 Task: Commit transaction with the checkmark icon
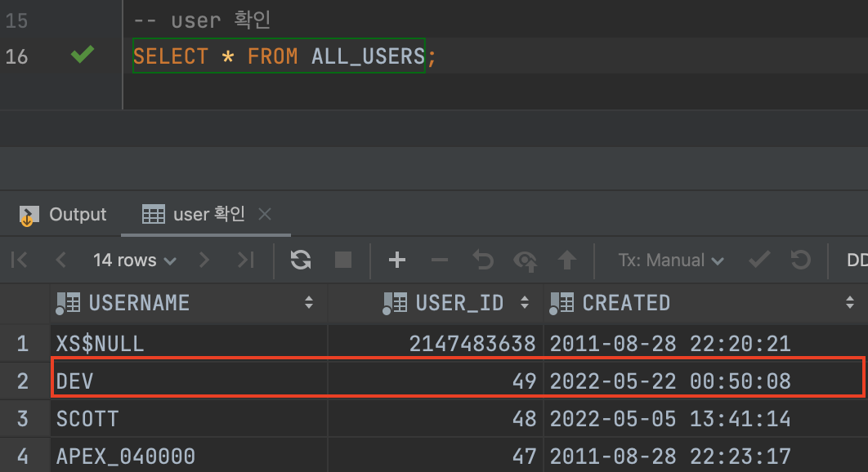point(759,259)
